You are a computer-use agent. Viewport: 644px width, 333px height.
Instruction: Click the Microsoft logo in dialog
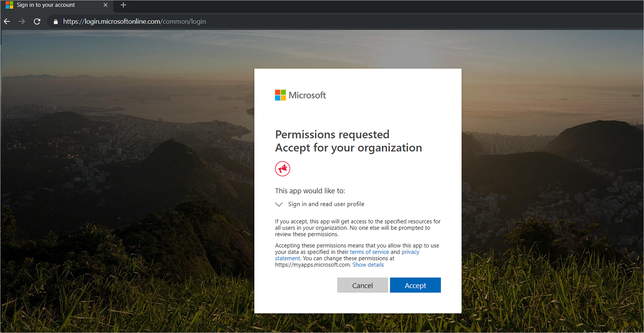pyautogui.click(x=300, y=95)
